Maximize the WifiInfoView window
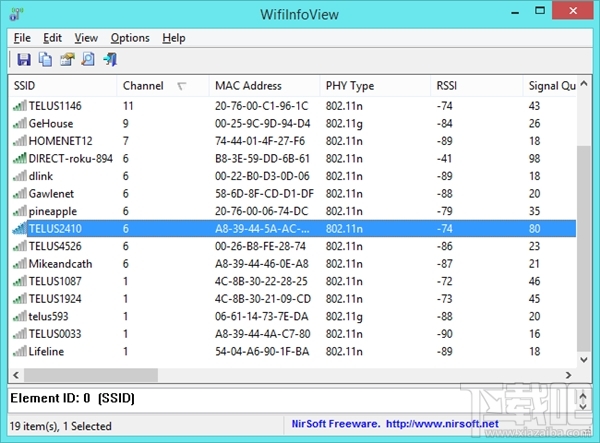This screenshot has height=443, width=600. 540,11
